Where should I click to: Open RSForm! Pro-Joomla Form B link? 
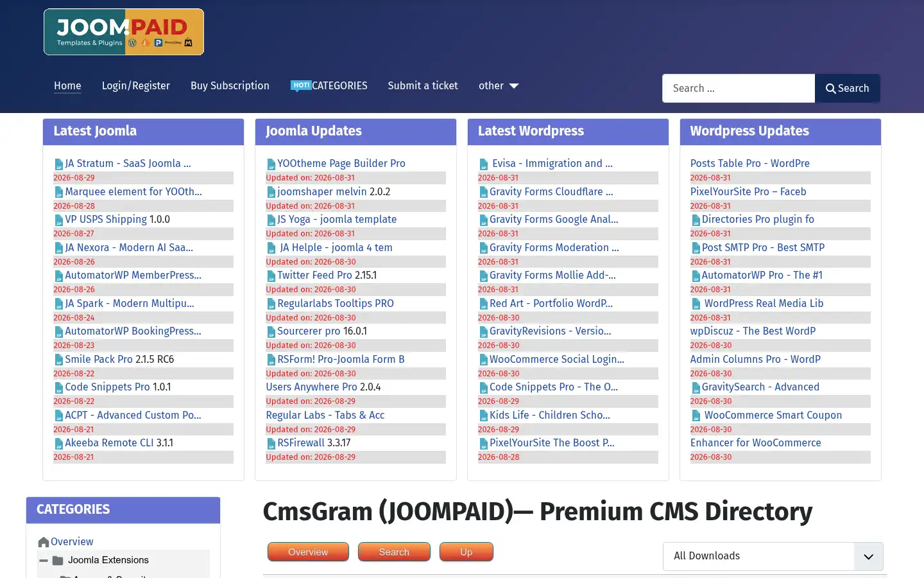click(341, 359)
